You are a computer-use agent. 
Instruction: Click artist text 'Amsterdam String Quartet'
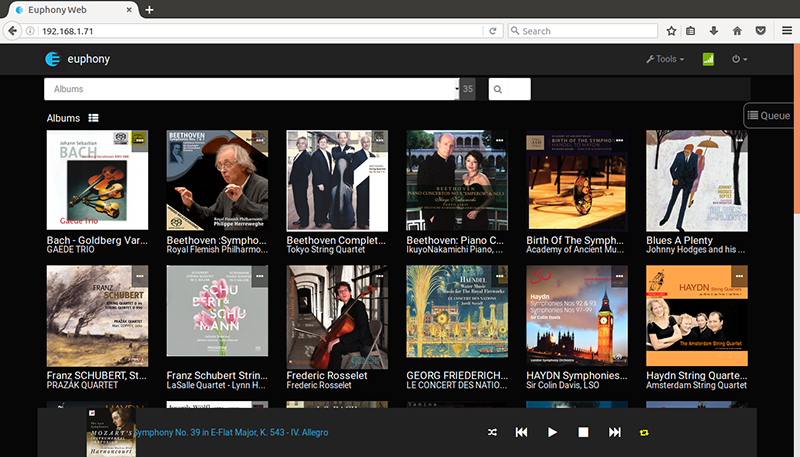696,385
